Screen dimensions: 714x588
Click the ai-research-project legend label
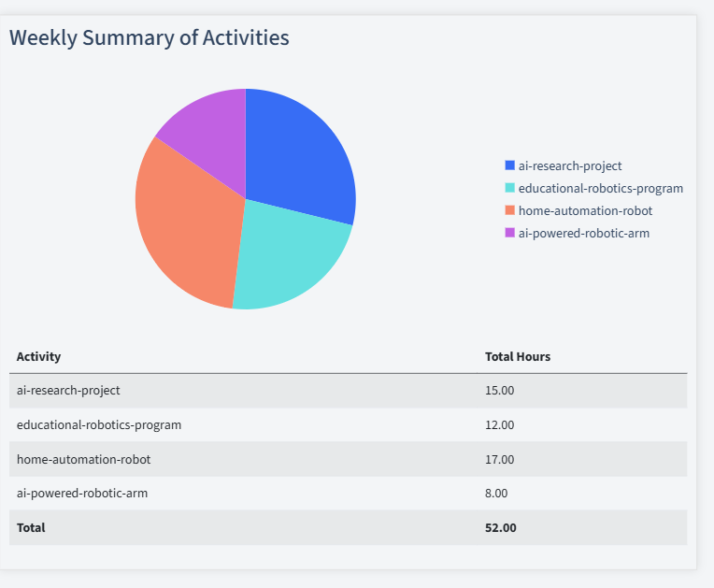point(570,165)
